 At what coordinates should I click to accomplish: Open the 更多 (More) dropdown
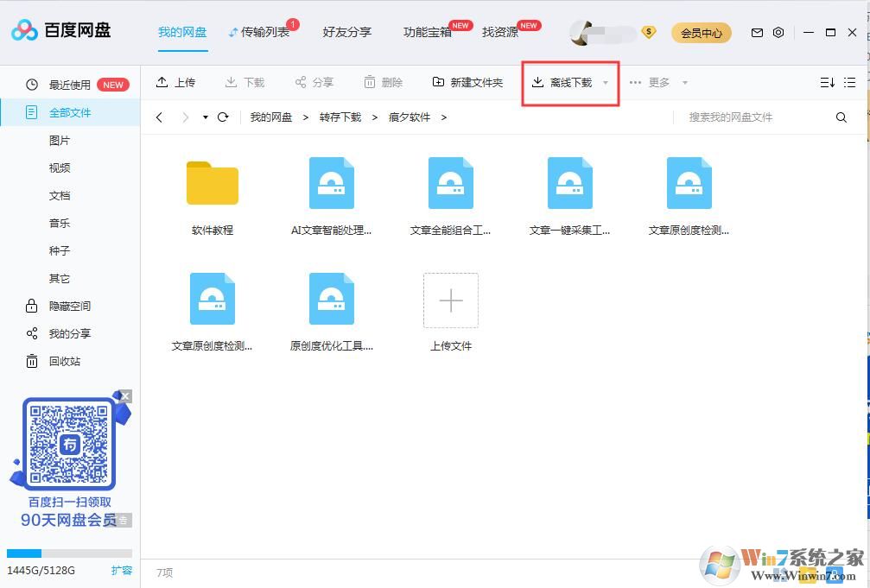pyautogui.click(x=658, y=82)
